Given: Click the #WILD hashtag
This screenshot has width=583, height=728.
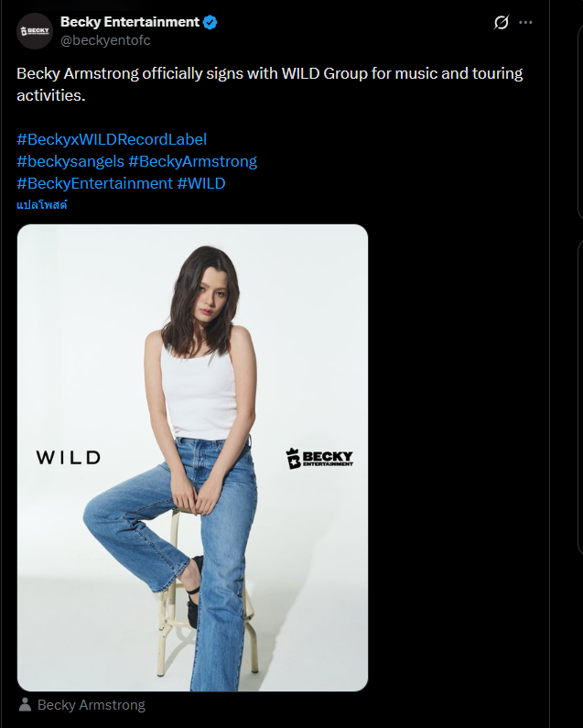Looking at the screenshot, I should coord(200,183).
